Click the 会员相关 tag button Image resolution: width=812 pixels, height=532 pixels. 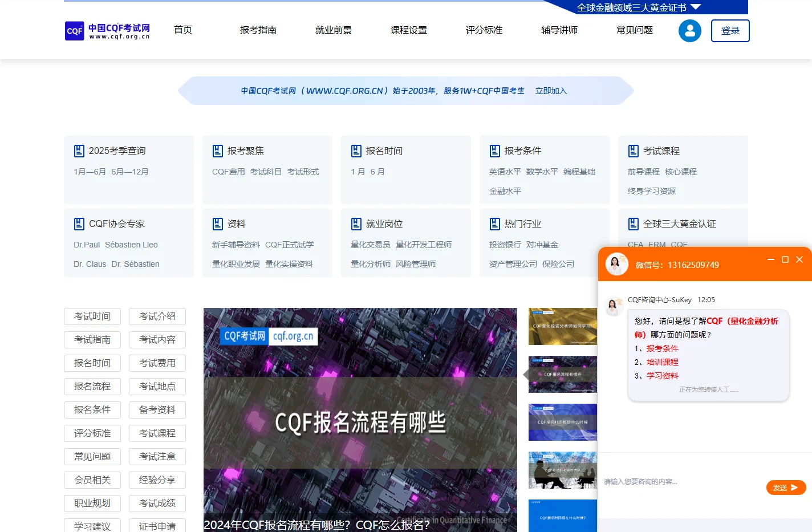[92, 480]
